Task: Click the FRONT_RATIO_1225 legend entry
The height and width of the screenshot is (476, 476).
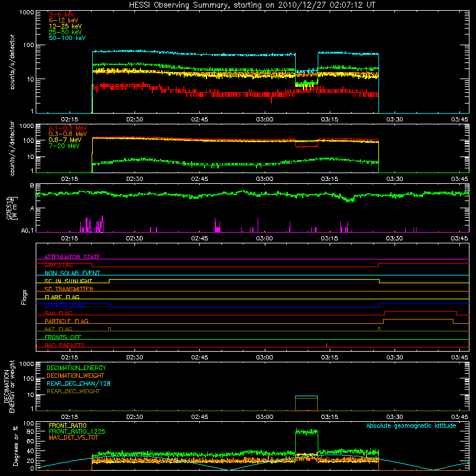Action: [x=77, y=431]
